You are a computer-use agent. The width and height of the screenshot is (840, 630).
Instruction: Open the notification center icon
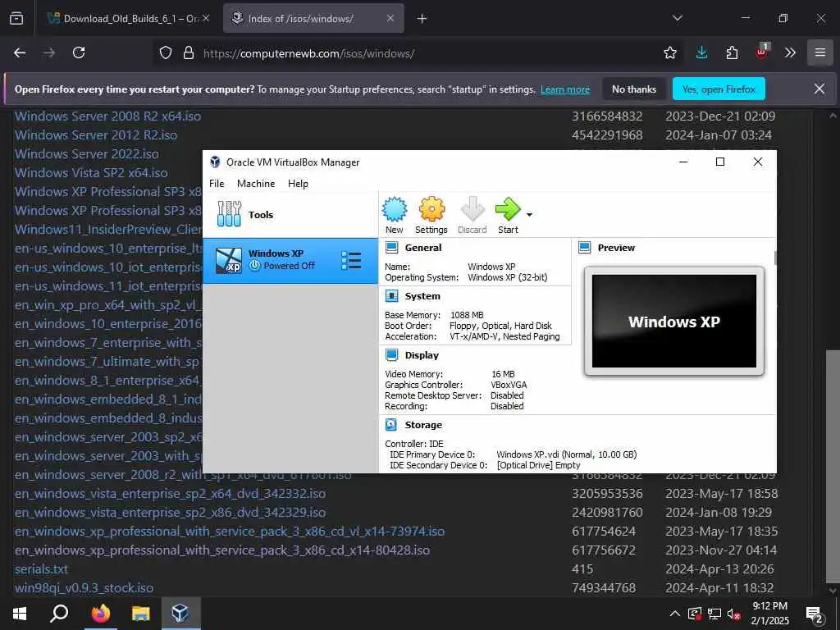(x=815, y=614)
